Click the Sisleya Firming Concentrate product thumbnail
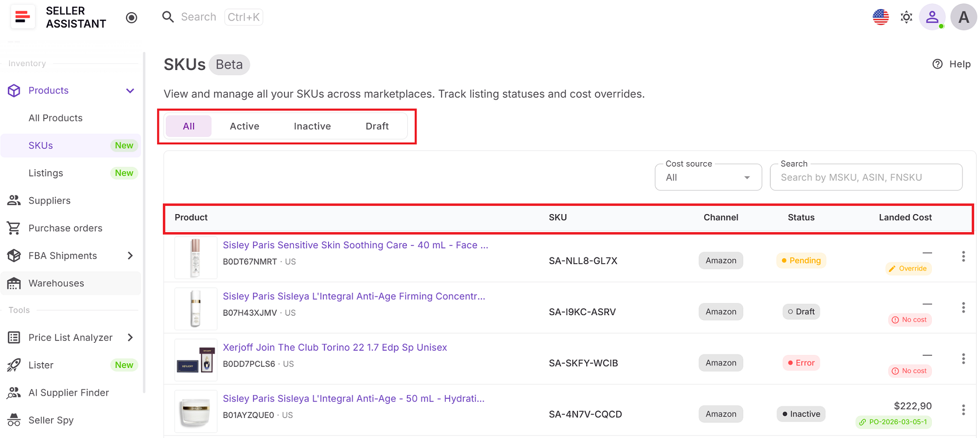Viewport: 980px width, 438px height. [x=195, y=308]
